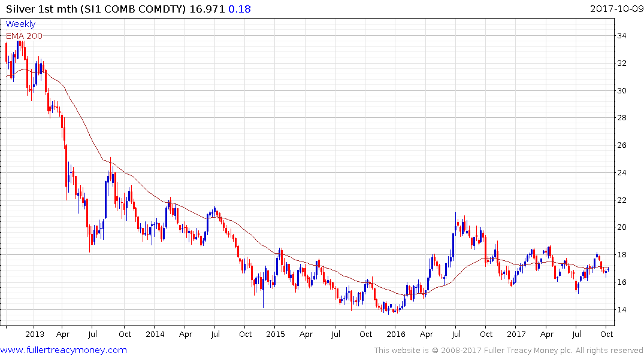Click the 26 price axis label
Image resolution: width=644 pixels, height=359 pixels.
(x=621, y=145)
